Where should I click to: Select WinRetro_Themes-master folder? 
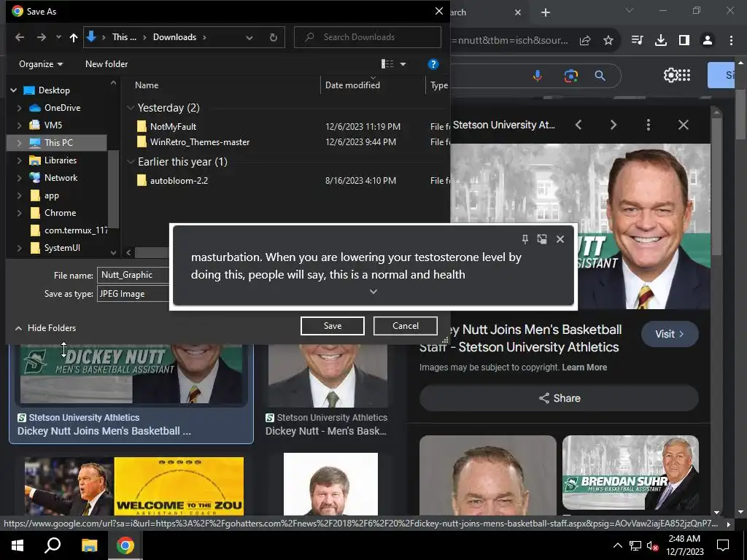coord(199,142)
